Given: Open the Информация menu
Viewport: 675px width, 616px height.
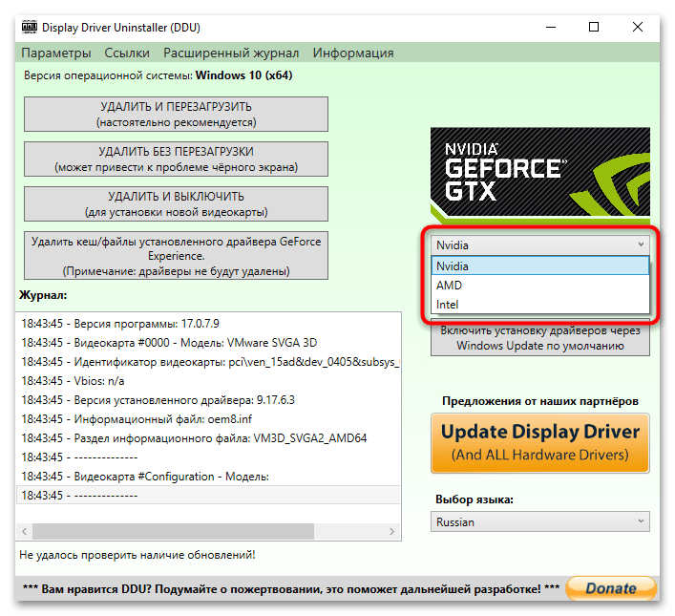Looking at the screenshot, I should point(353,53).
